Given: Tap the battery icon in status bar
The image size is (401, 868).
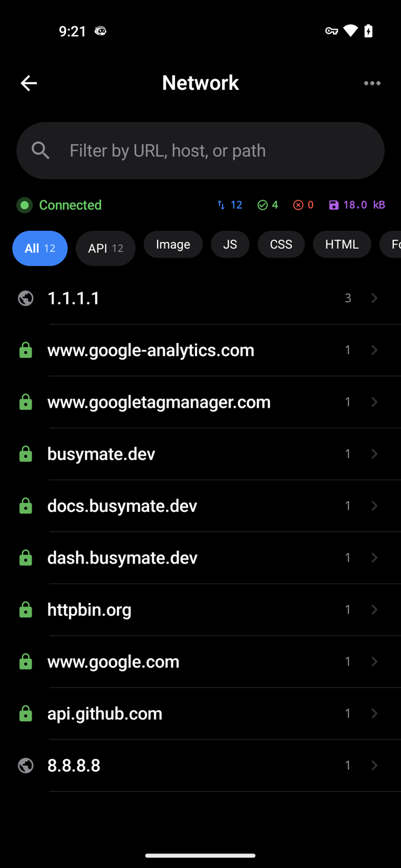Looking at the screenshot, I should click(x=368, y=31).
